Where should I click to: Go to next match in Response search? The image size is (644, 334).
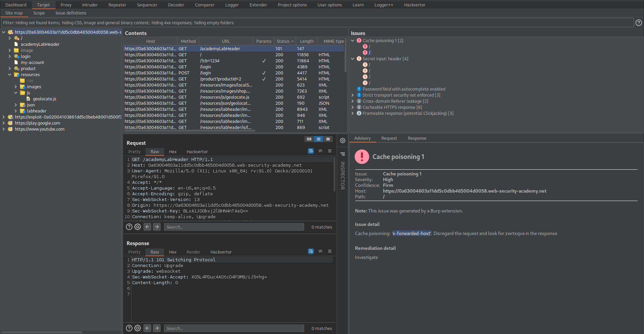157,328
